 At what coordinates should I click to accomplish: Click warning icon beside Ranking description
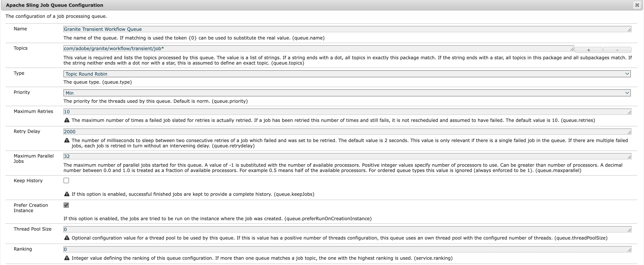tap(67, 258)
